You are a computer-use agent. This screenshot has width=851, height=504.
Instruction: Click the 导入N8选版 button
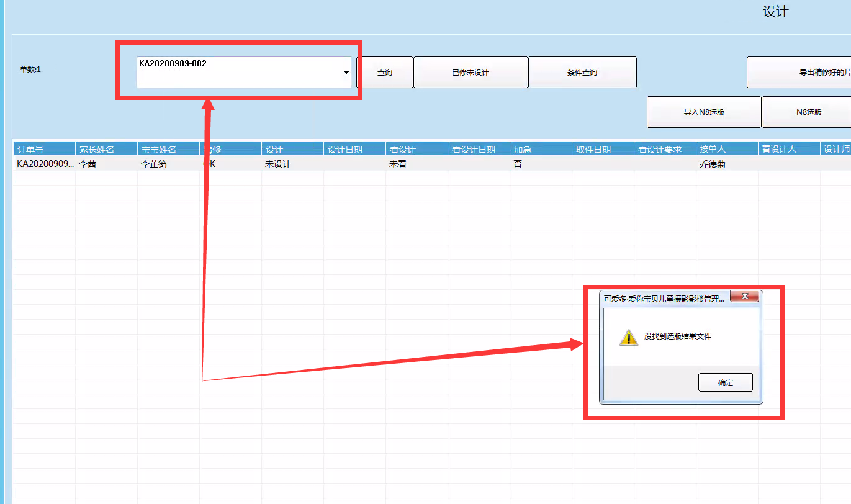(704, 112)
